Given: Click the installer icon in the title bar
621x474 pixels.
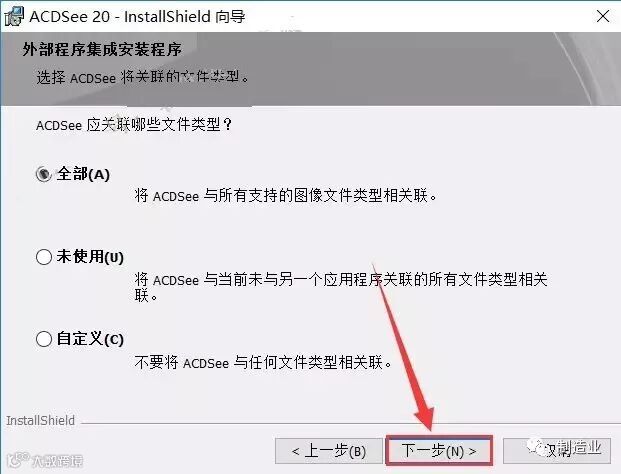Looking at the screenshot, I should pos(14,17).
